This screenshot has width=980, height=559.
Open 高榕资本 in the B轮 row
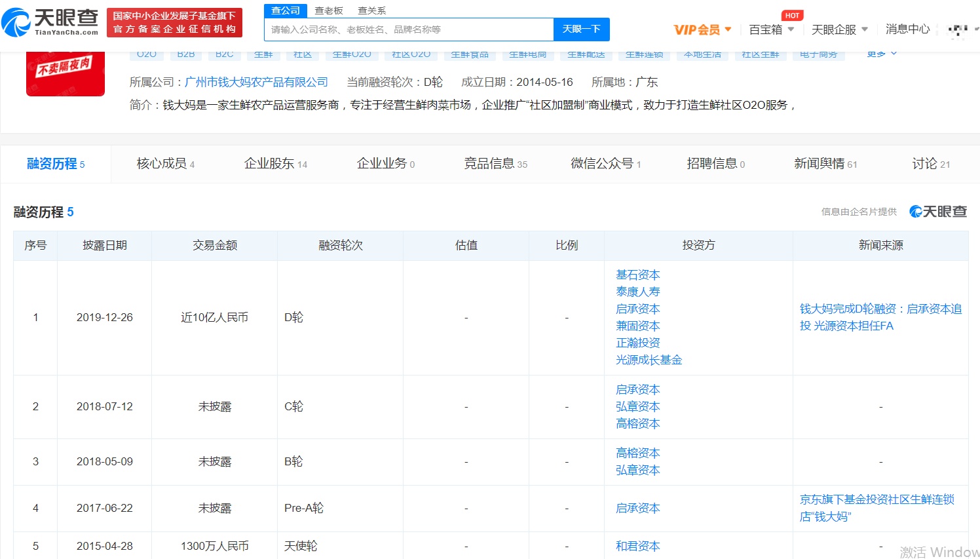[x=638, y=453]
